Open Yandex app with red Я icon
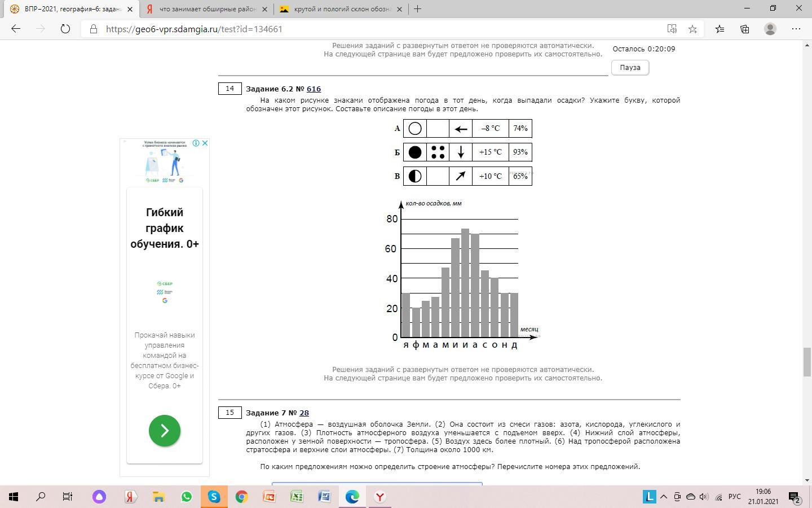This screenshot has height=508, width=812. 130,497
